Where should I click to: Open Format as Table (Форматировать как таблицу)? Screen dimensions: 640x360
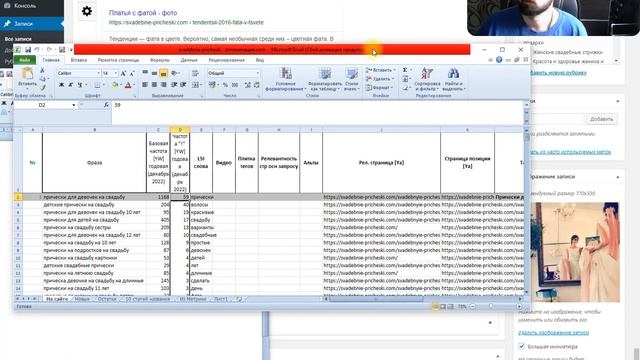coord(325,80)
